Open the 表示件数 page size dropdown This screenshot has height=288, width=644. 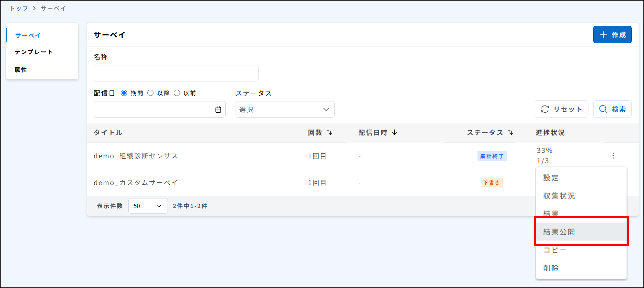148,206
